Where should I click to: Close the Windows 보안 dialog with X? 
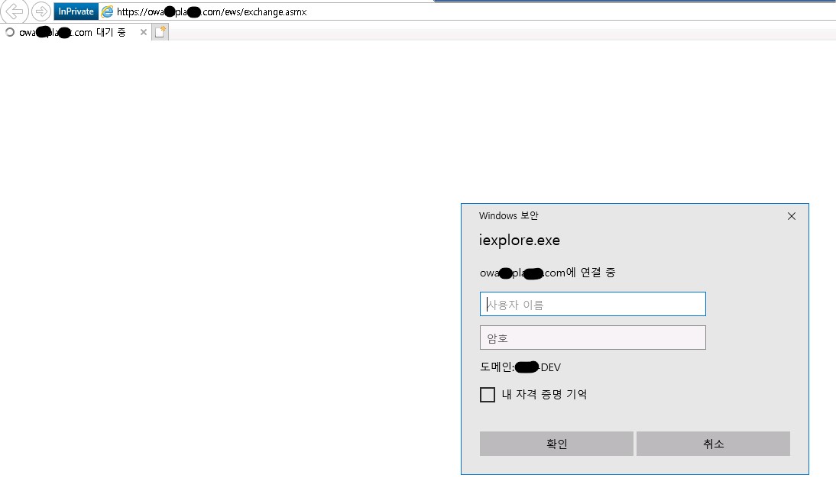[x=791, y=216]
